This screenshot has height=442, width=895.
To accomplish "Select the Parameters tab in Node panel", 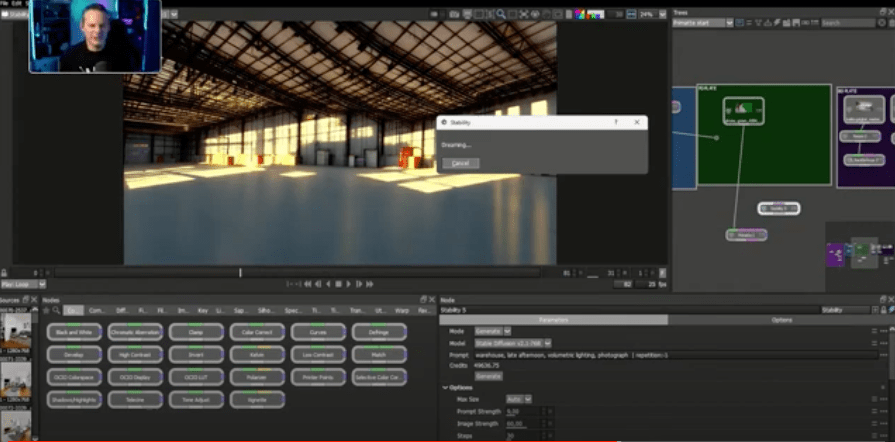I will point(554,320).
